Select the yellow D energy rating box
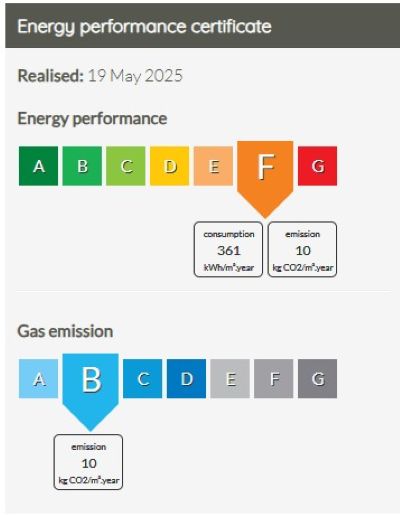The height and width of the screenshot is (515, 400). pyautogui.click(x=169, y=166)
